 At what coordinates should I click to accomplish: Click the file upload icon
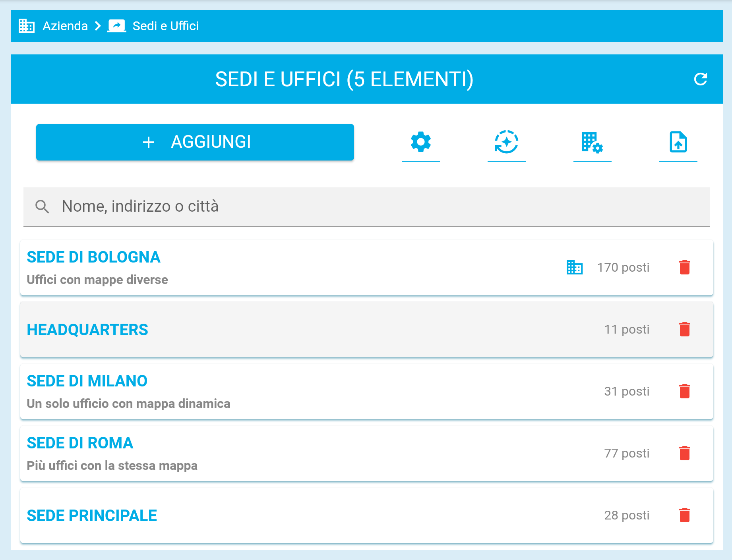(x=678, y=142)
